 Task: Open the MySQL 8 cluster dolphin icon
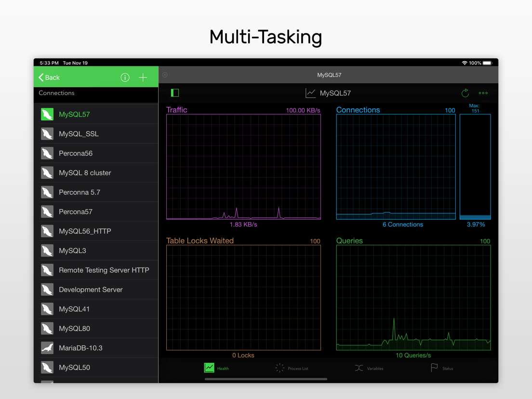[x=47, y=173]
